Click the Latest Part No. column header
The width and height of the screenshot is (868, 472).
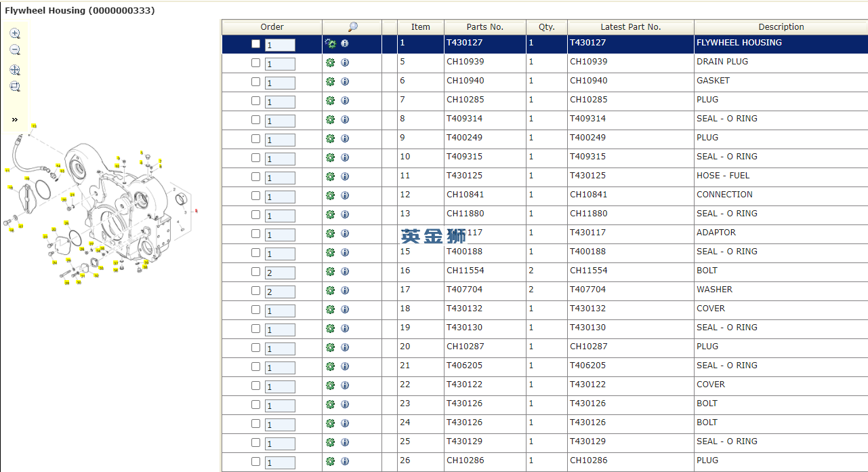click(x=631, y=27)
